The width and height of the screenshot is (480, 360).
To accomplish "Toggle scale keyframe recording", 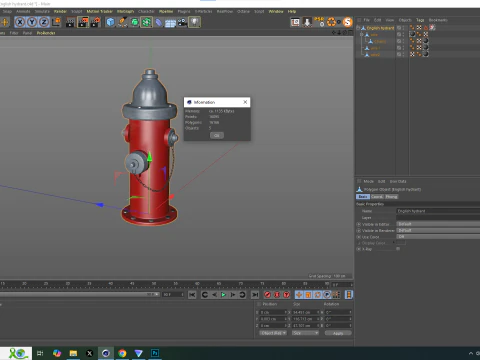I will (308, 295).
